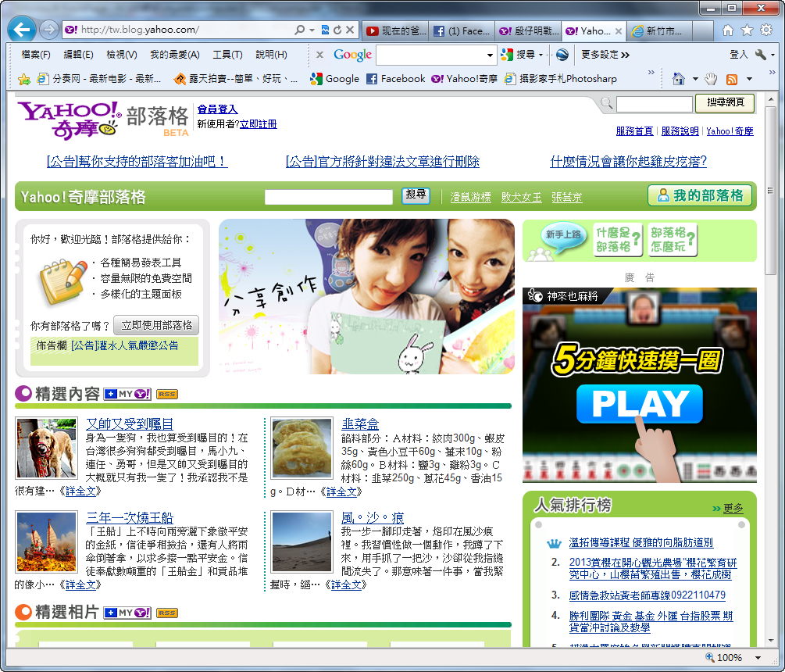Switch to the 新竹市 tab

tap(659, 31)
